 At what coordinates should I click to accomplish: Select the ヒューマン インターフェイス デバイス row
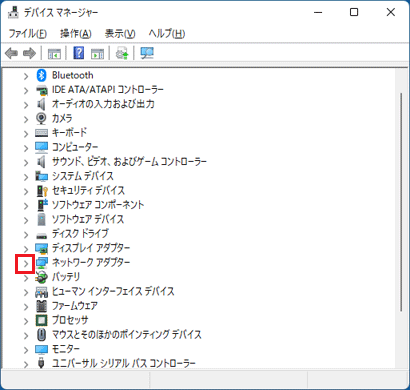pyautogui.click(x=113, y=292)
